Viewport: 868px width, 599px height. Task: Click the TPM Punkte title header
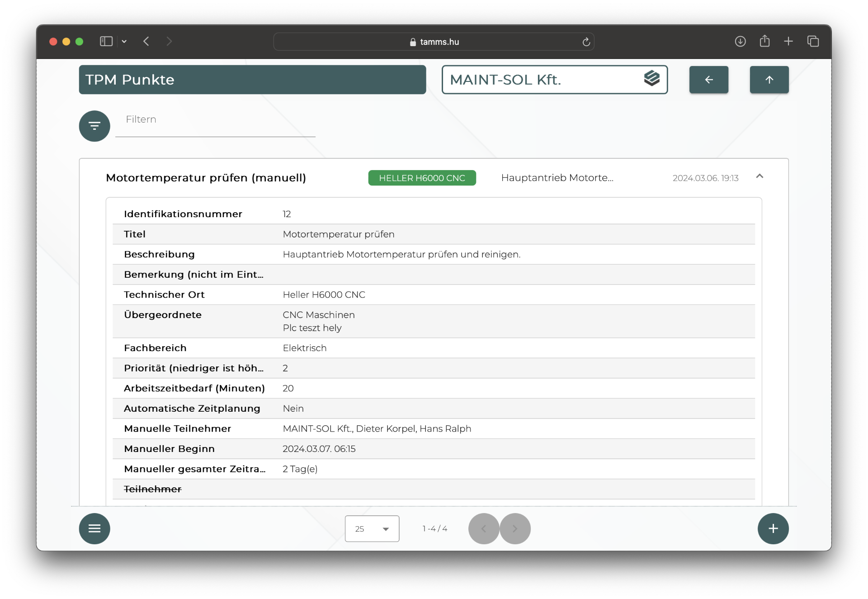click(x=252, y=80)
